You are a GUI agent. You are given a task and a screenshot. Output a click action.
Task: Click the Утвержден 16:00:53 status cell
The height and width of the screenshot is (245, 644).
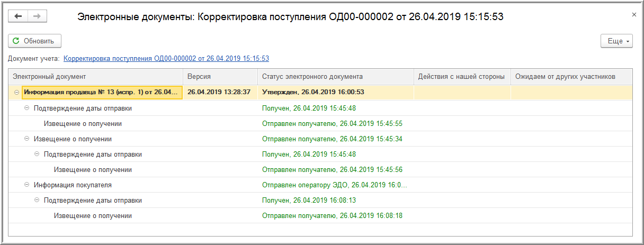point(314,93)
